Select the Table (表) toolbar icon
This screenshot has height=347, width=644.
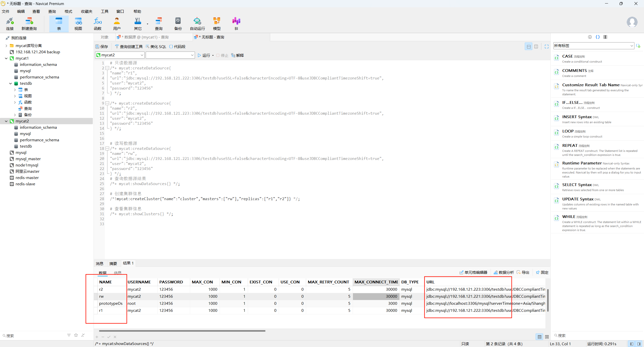59,24
